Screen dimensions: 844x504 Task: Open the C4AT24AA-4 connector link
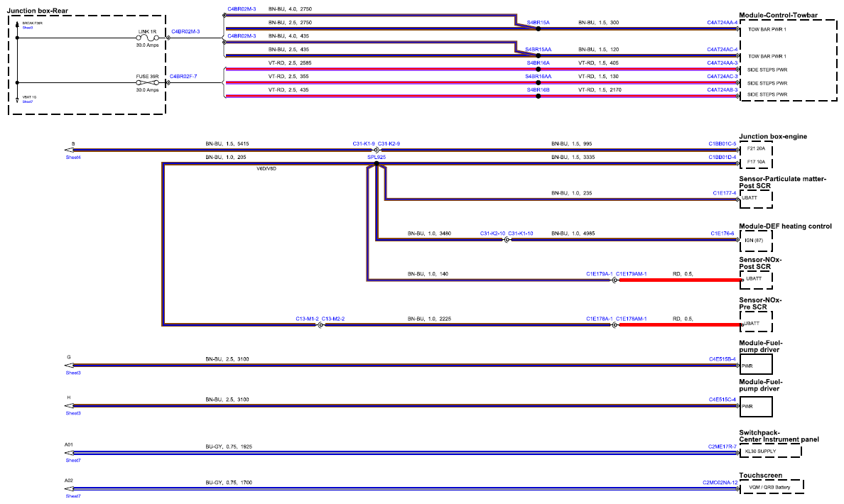[723, 23]
